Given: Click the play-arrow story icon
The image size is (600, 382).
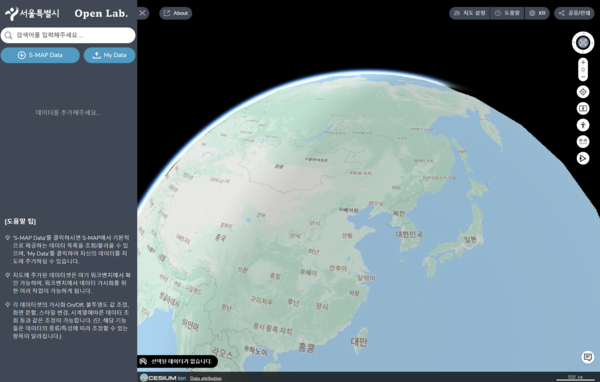Looking at the screenshot, I should [x=583, y=158].
